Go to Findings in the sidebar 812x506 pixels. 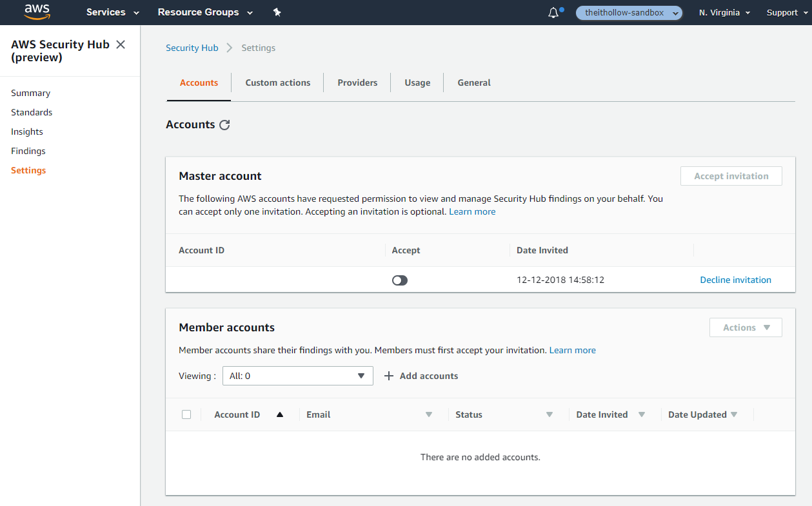pos(28,151)
